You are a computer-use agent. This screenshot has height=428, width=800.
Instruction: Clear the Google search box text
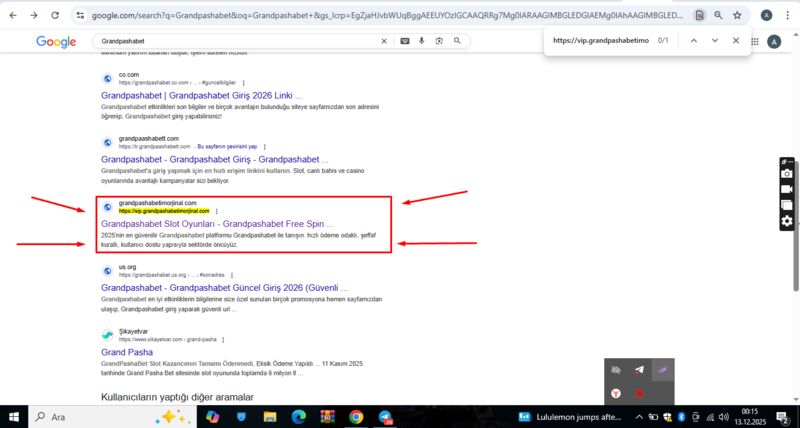click(384, 41)
